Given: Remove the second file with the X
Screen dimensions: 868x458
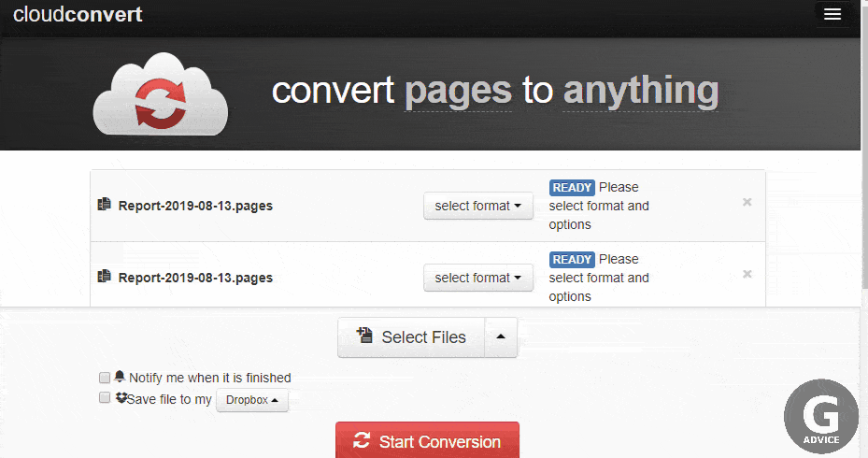Looking at the screenshot, I should (747, 274).
